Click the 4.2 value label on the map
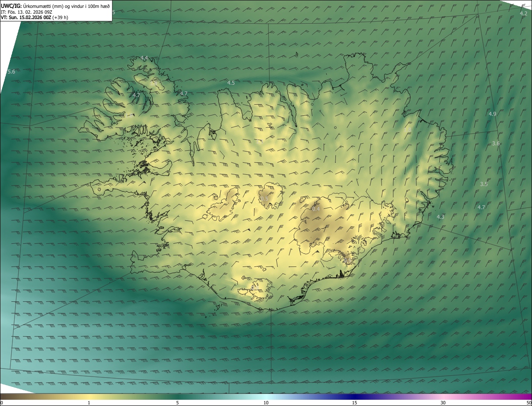 524,14
